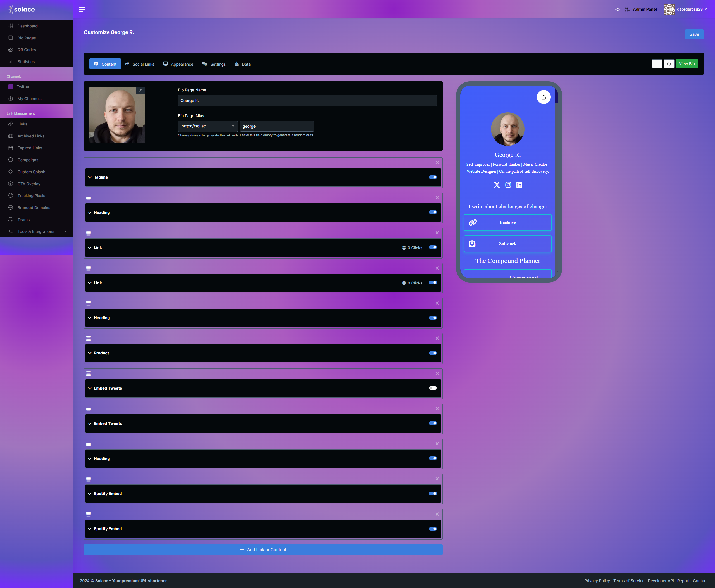Screen dimensions: 715x588
Task: Remove the Product block with X icon
Action: [x=437, y=338]
